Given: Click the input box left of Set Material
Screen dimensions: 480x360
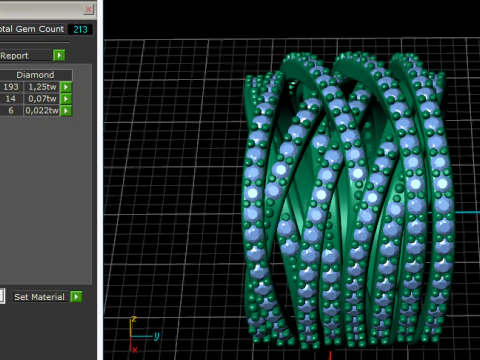Looking at the screenshot, I should point(2,296).
